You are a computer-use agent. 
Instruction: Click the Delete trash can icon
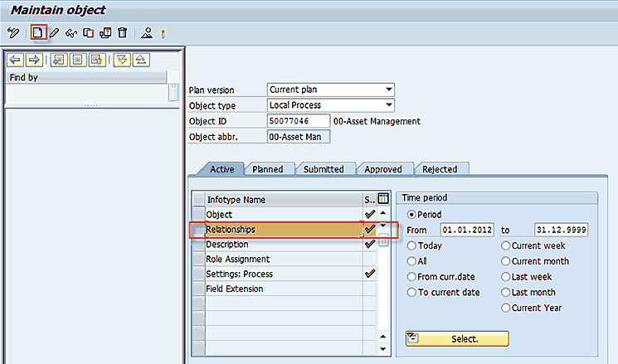(122, 33)
